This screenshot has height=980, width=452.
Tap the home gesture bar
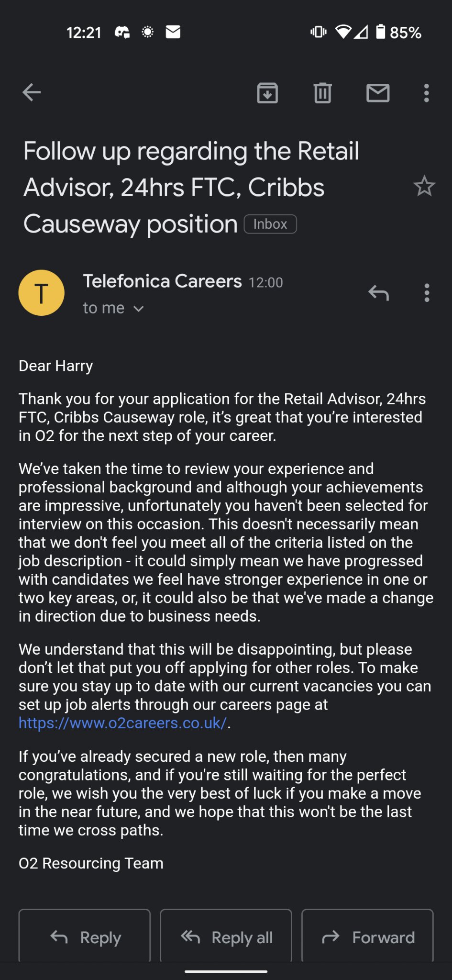(x=226, y=971)
